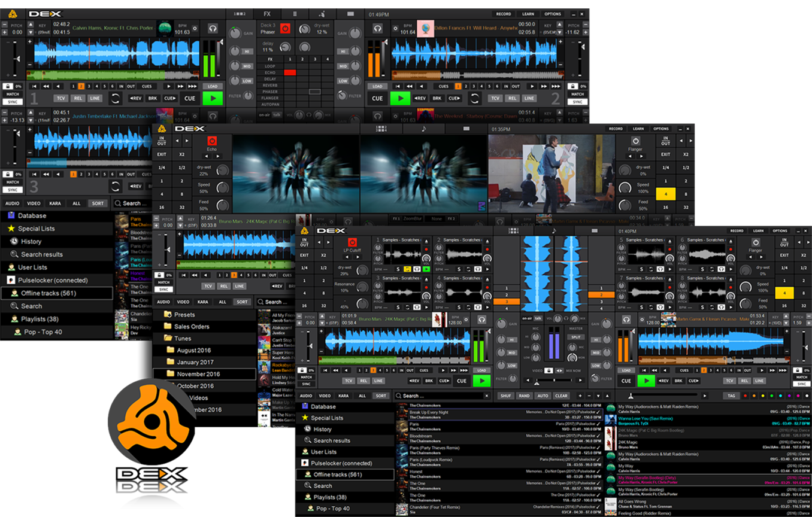Click red Phaser power icon in 01:49PM window
The width and height of the screenshot is (812, 517).
(284, 28)
